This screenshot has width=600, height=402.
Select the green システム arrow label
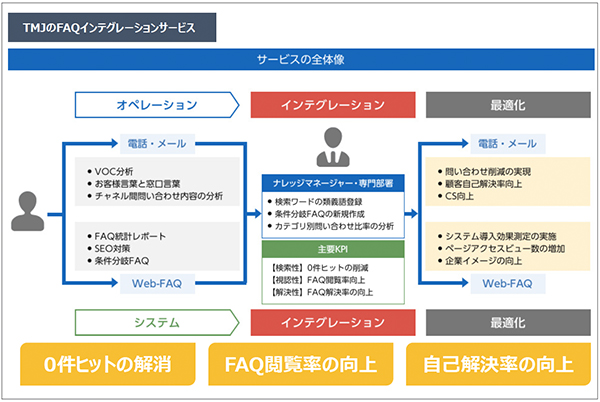[x=157, y=322]
